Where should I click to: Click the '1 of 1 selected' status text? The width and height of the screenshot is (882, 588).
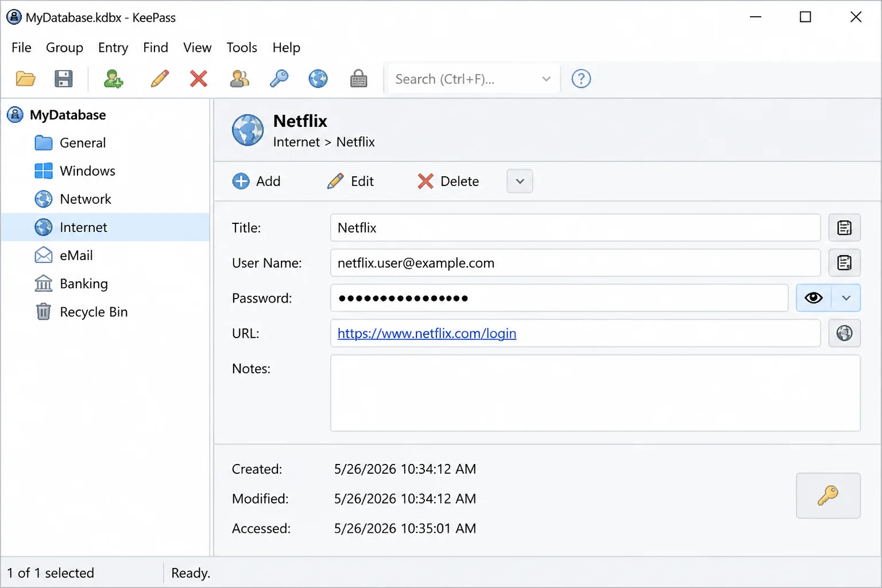[51, 573]
